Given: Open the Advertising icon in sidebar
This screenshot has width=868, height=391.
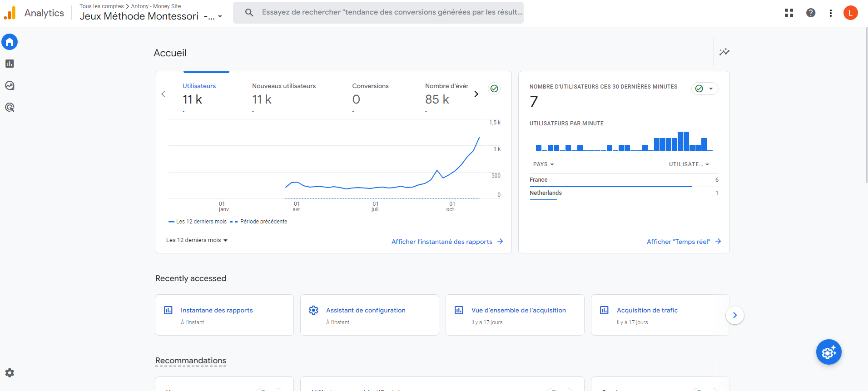Looking at the screenshot, I should click(10, 108).
